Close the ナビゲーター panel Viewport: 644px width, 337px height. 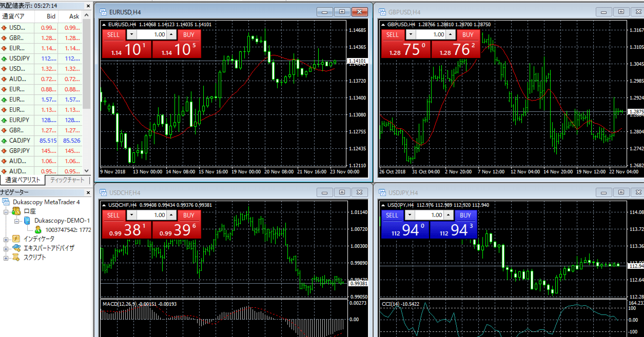(87, 192)
